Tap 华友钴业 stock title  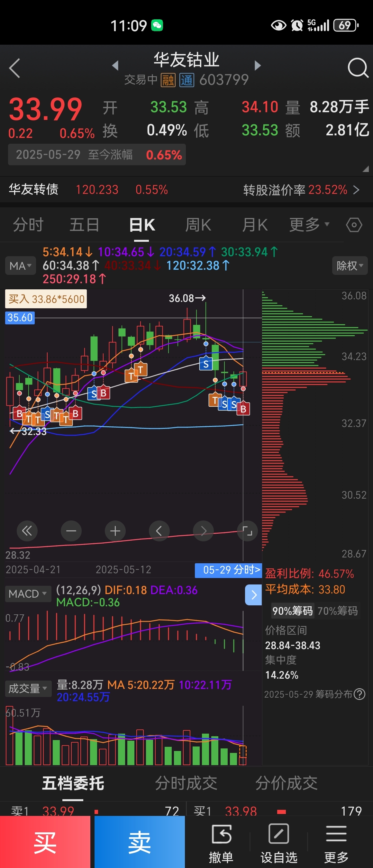(x=187, y=60)
